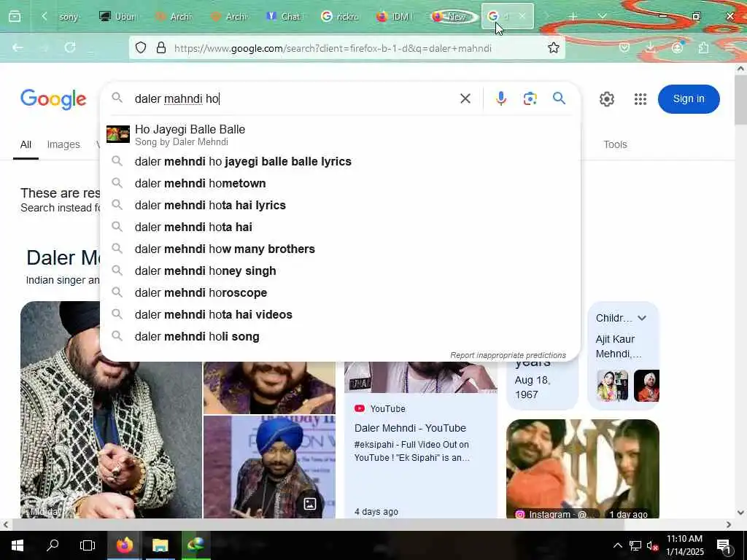View site security padlock information

point(161,47)
